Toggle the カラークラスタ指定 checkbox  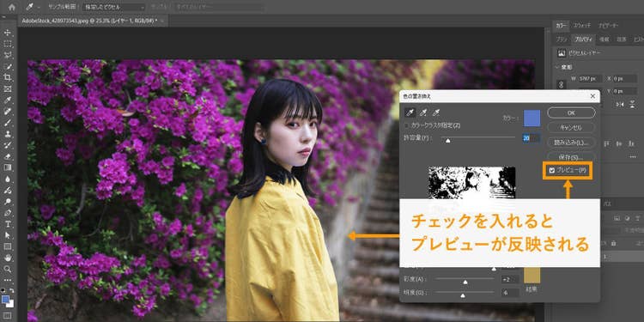click(407, 125)
